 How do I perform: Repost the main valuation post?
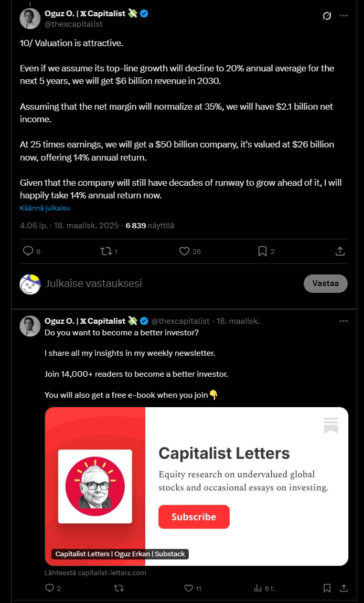(x=106, y=251)
